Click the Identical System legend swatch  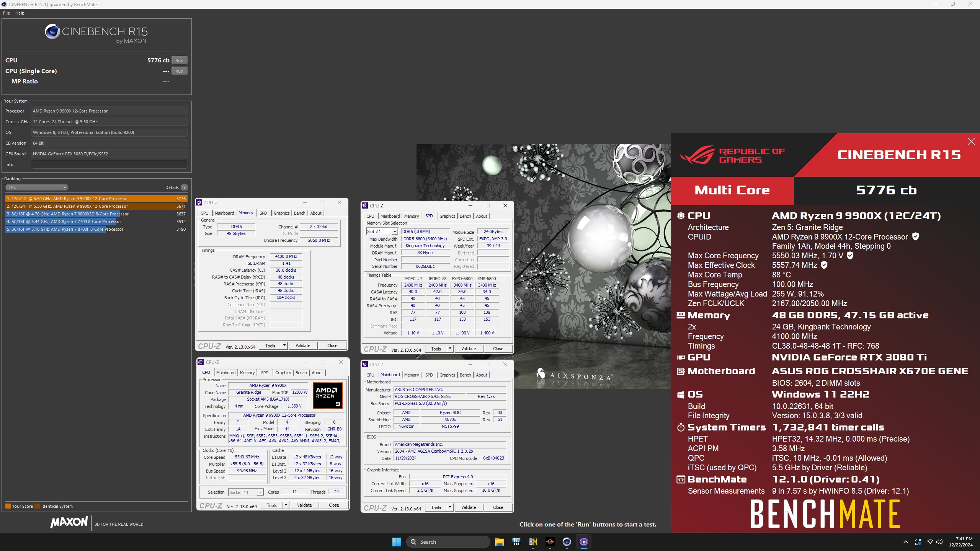37,506
